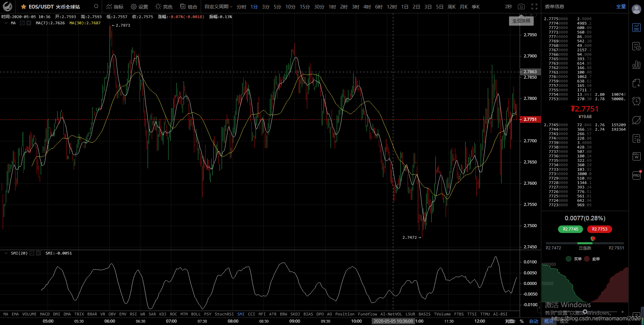Click the current price label 2.7751 on axis
644x325 pixels.
pyautogui.click(x=530, y=119)
